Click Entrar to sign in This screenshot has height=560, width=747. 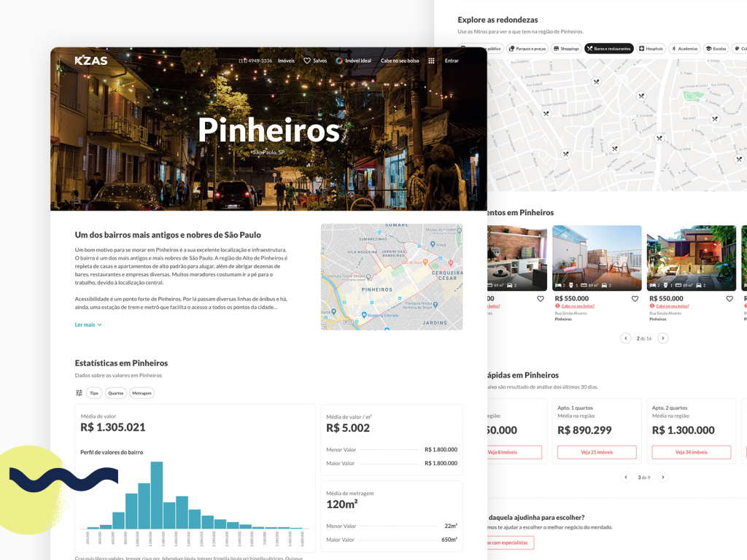pos(452,61)
